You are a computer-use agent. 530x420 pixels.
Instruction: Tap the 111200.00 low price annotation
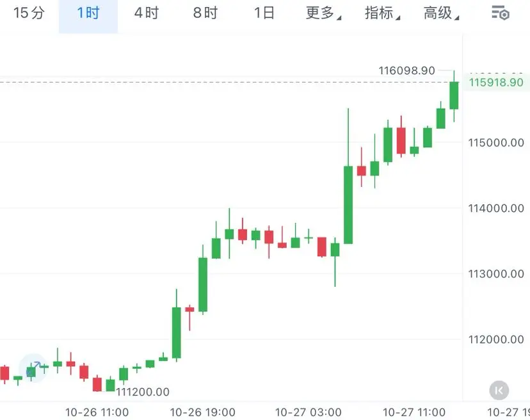coord(143,392)
